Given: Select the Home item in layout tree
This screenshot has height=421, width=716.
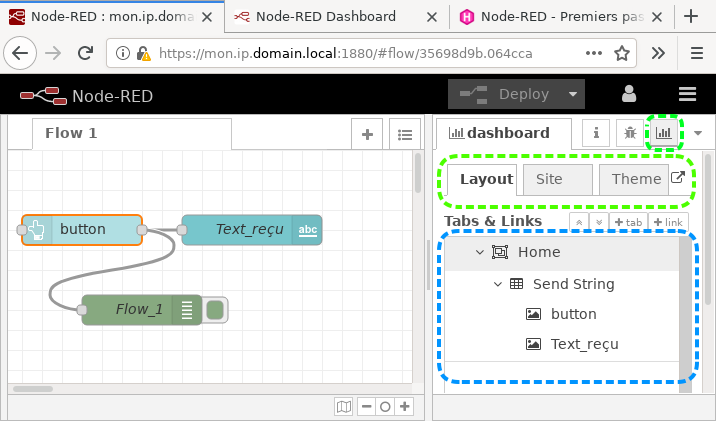Looking at the screenshot, I should point(562,252).
